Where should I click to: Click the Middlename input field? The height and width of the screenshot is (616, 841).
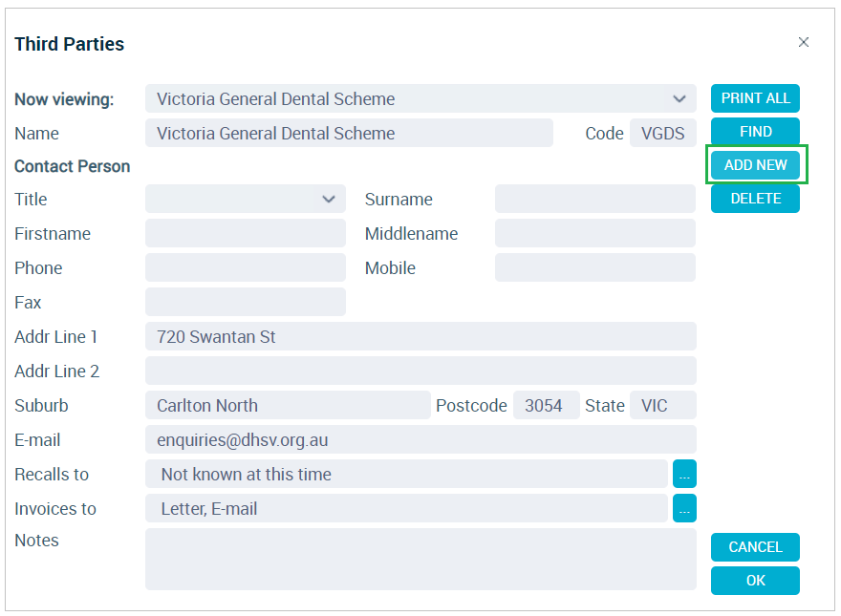pos(595,233)
